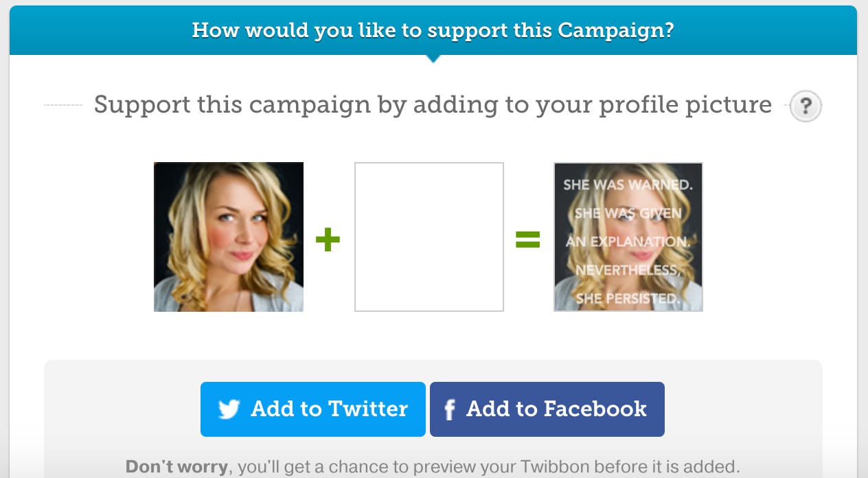Choose the Add to Facebook button label
This screenshot has width=868, height=478.
pos(556,409)
